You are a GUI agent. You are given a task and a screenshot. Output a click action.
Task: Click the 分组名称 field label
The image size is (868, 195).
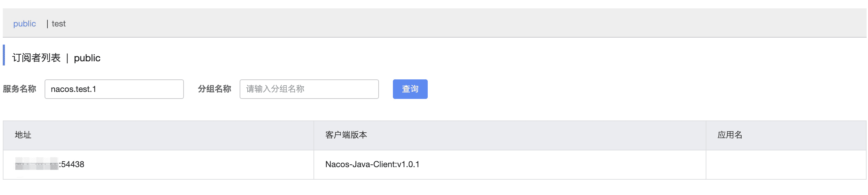(x=215, y=89)
